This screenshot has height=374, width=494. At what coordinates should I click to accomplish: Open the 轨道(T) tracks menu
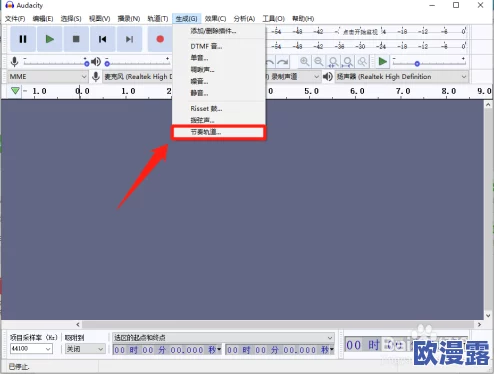[158, 19]
